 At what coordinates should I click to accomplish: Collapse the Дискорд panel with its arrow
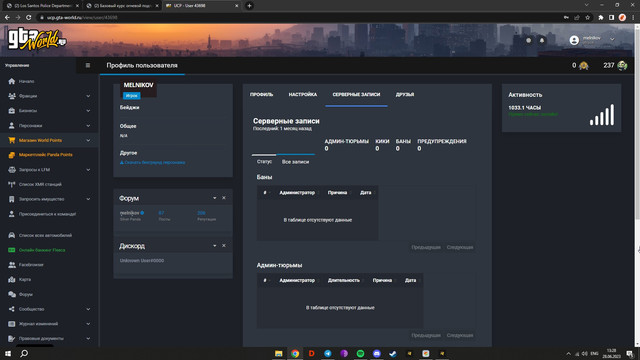[x=215, y=246]
